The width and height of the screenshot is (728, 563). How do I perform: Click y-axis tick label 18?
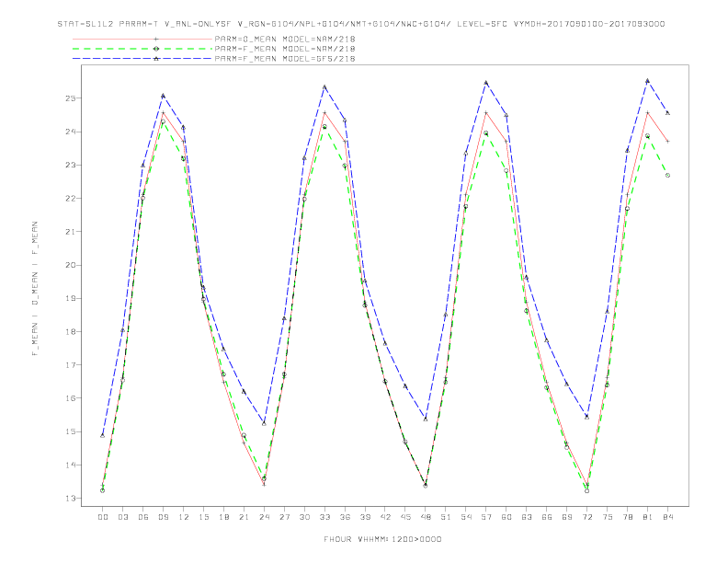pos(70,332)
